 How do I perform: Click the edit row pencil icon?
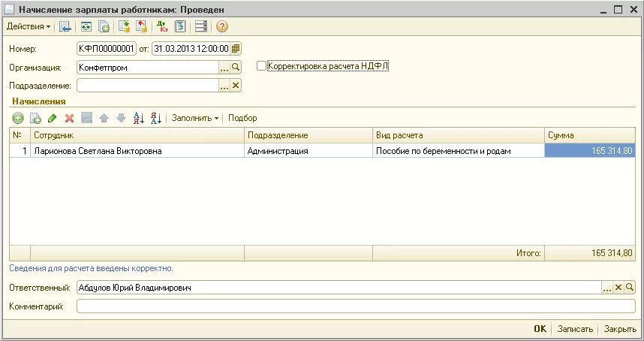click(52, 119)
